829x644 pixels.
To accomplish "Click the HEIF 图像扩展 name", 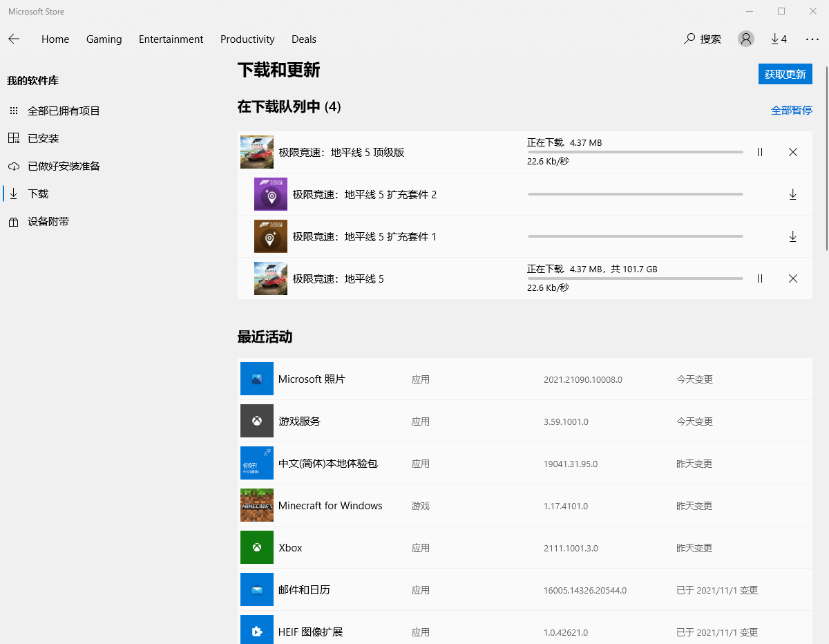I will 310,632.
